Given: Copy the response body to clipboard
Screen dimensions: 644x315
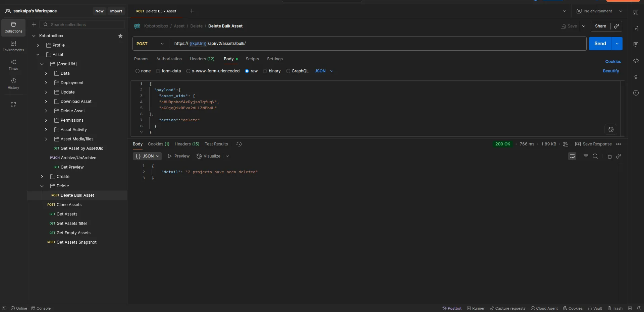Looking at the screenshot, I should (x=609, y=156).
